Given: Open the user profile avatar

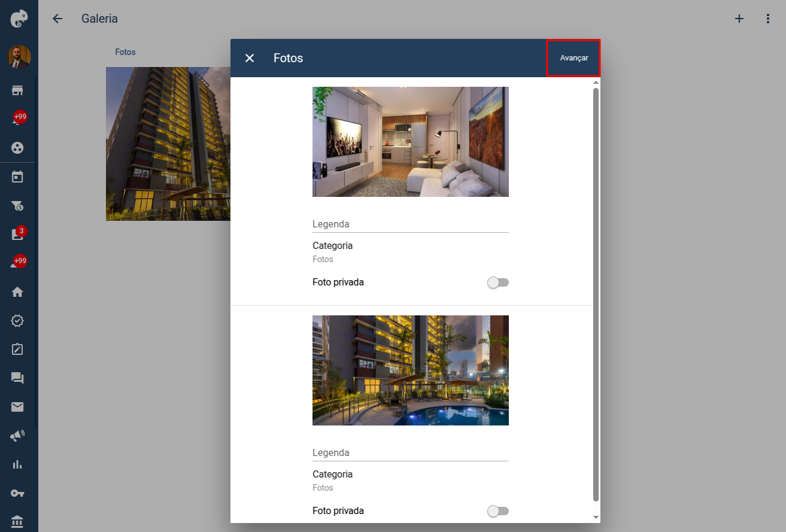Looking at the screenshot, I should 19,57.
